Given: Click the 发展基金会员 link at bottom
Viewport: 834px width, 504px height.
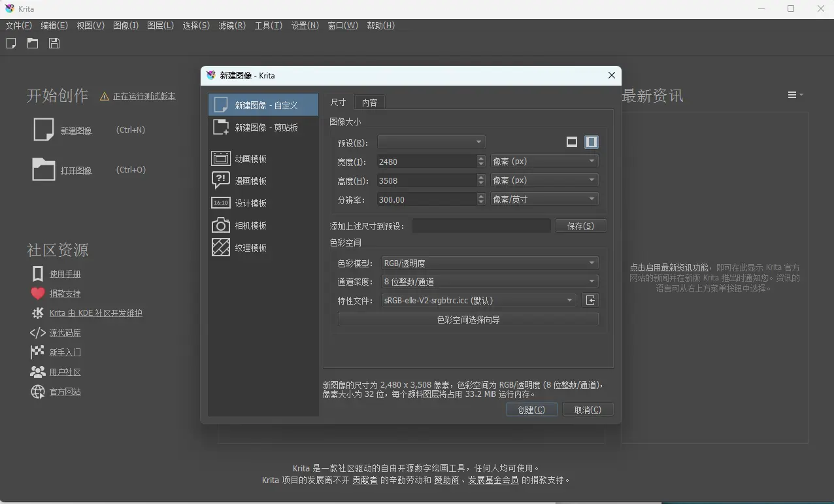Looking at the screenshot, I should click(493, 480).
